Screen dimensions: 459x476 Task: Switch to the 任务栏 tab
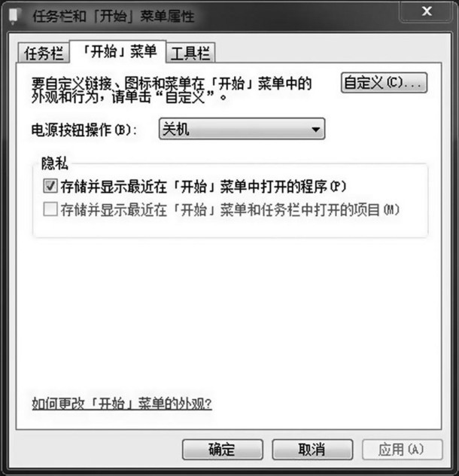[44, 53]
